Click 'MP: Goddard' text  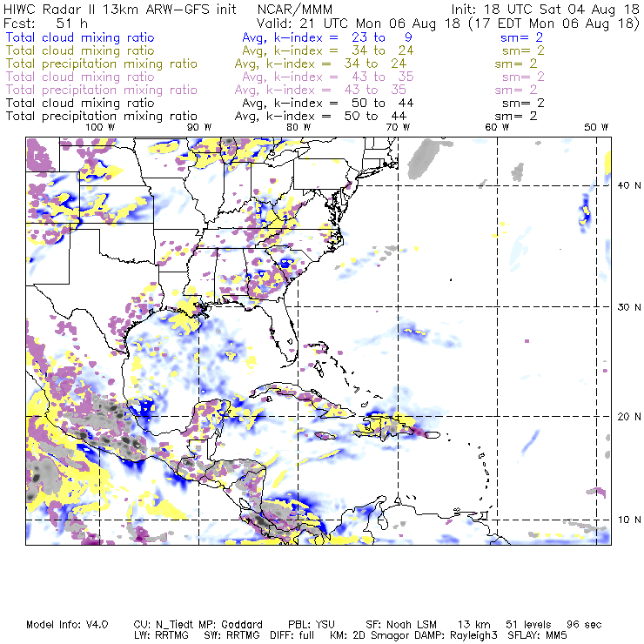(231, 625)
